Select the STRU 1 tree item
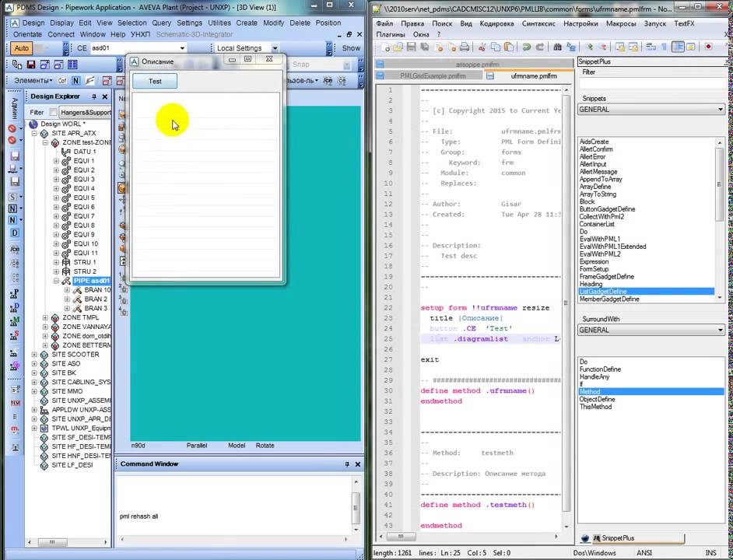The height and width of the screenshot is (560, 733). pyautogui.click(x=85, y=262)
